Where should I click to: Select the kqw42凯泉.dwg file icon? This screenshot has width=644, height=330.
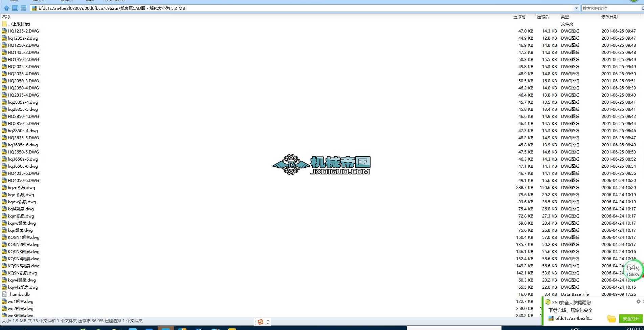(4, 287)
